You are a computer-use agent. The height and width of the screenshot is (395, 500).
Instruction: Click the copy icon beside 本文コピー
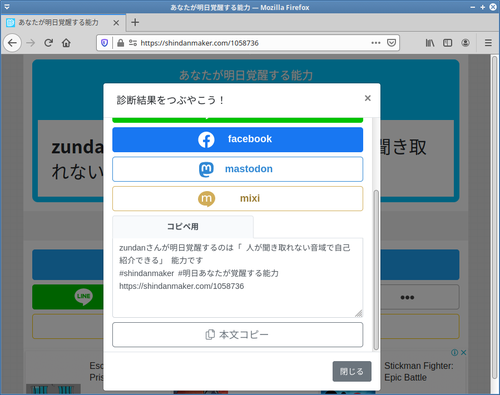[x=210, y=335]
